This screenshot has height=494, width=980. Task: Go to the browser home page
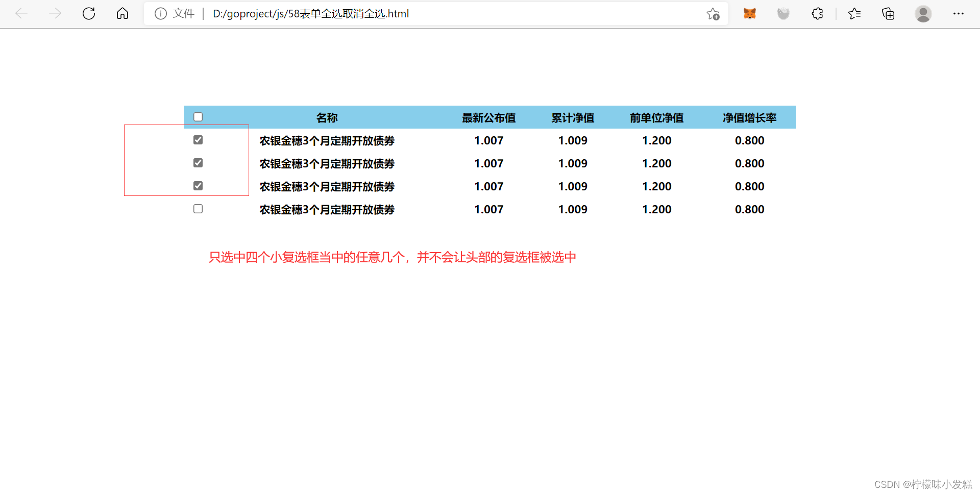click(122, 14)
